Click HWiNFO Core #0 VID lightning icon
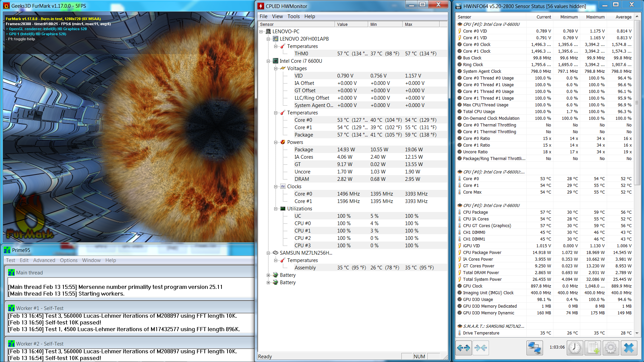The width and height of the screenshot is (644, 362). tap(460, 31)
